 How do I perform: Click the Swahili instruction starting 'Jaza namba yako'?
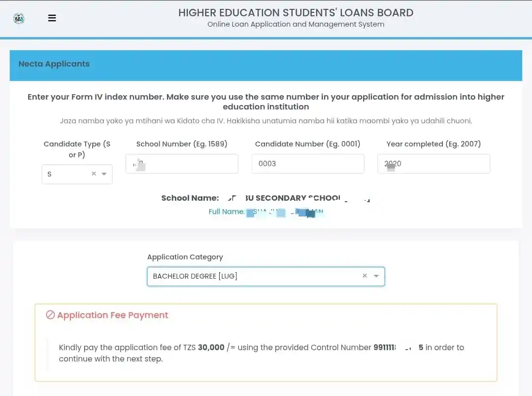point(266,121)
